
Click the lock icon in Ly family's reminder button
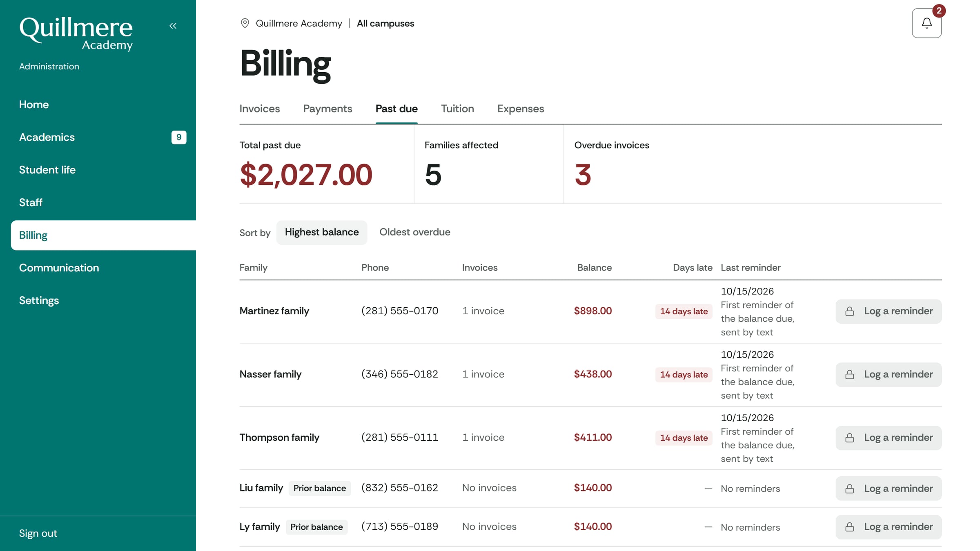(849, 527)
